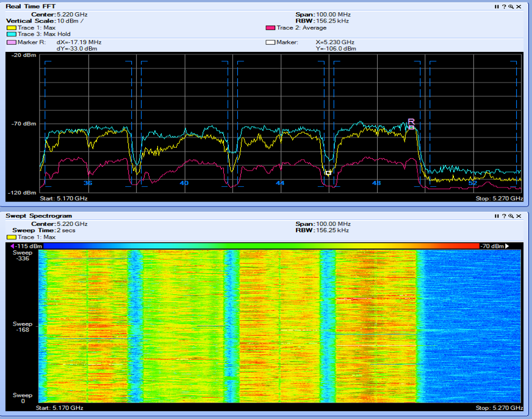Image resolution: width=532 pixels, height=419 pixels.
Task: Click the right arrow at -70 dBm color scale
Action: 506,246
